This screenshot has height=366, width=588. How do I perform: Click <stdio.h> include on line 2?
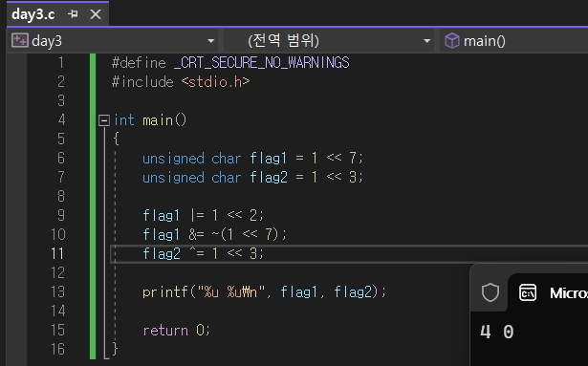pyautogui.click(x=216, y=82)
